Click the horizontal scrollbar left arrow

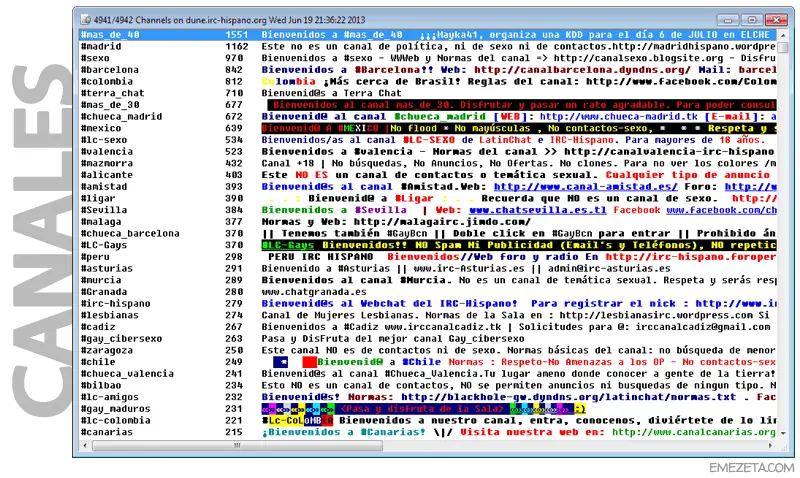tap(85, 445)
